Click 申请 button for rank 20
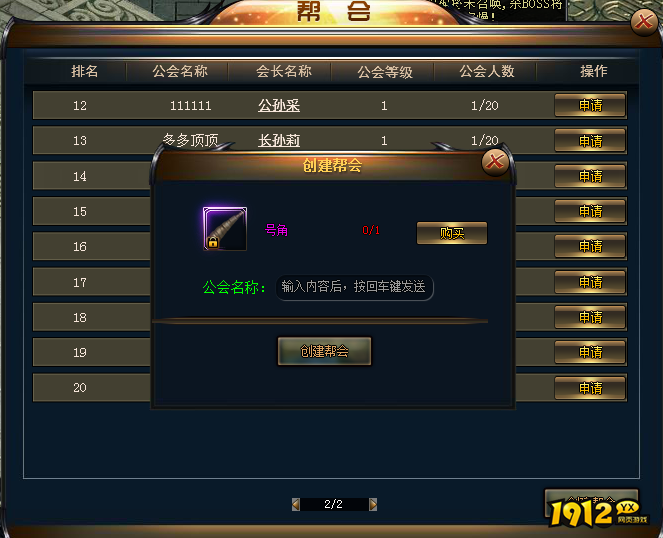This screenshot has width=663, height=538. (590, 388)
